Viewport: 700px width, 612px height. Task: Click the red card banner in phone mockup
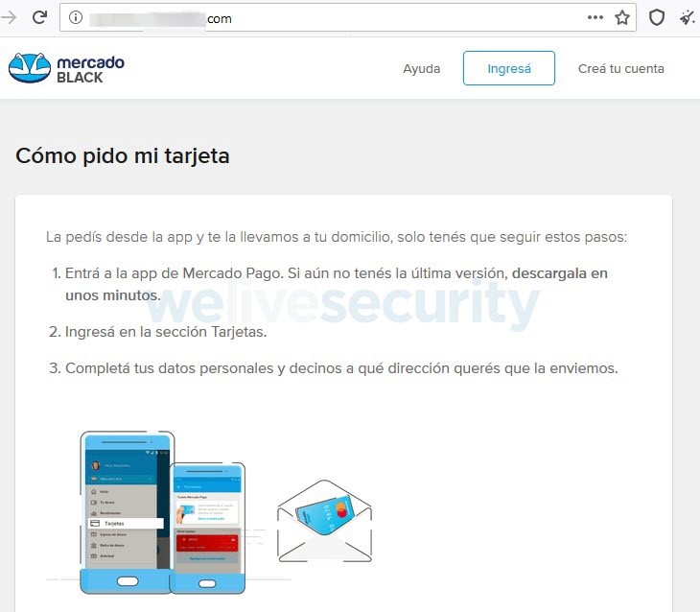(x=207, y=543)
